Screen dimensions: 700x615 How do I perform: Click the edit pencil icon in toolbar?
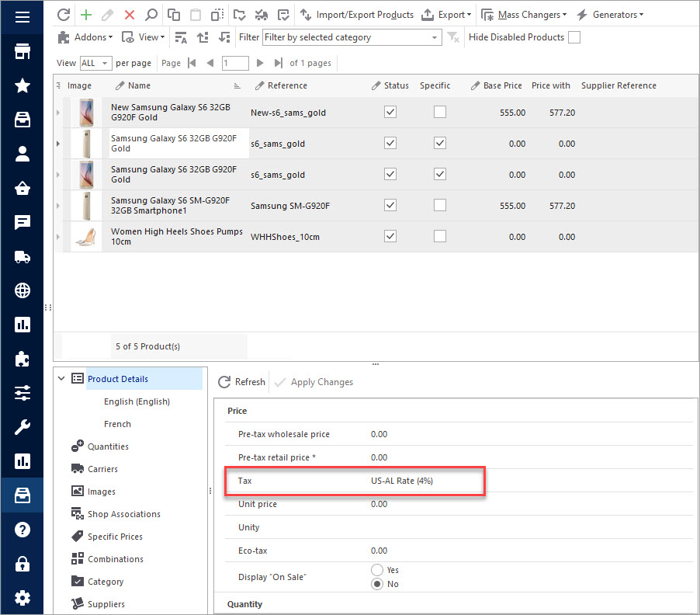(x=108, y=15)
